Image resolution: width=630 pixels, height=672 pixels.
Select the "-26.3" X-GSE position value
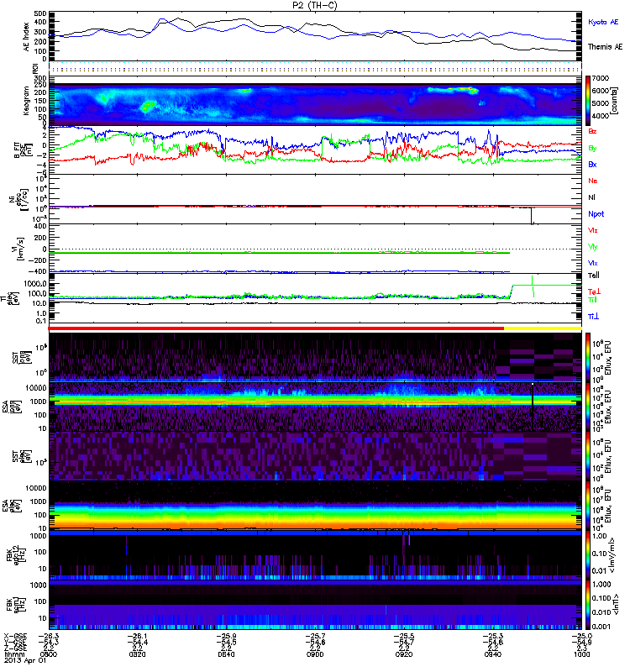point(48,636)
